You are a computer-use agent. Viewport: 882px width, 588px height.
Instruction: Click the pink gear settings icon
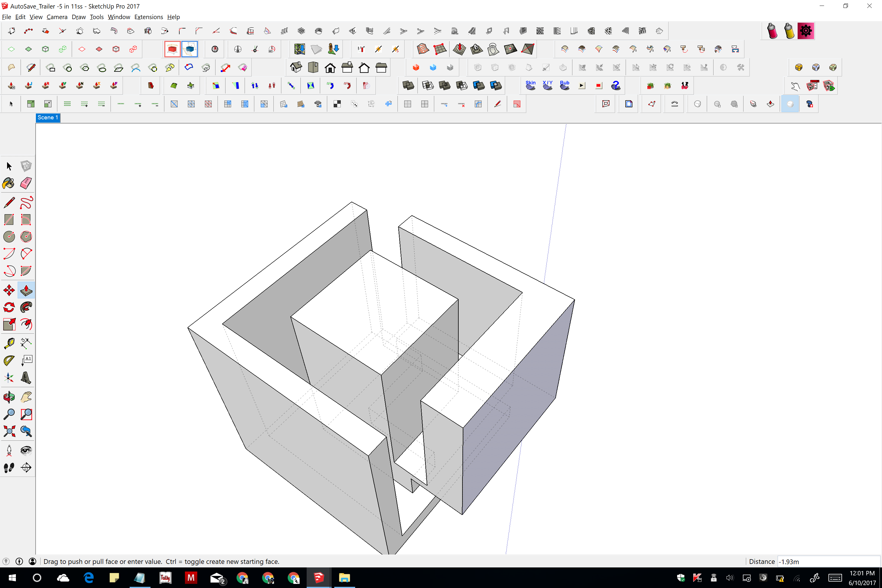pos(806,31)
